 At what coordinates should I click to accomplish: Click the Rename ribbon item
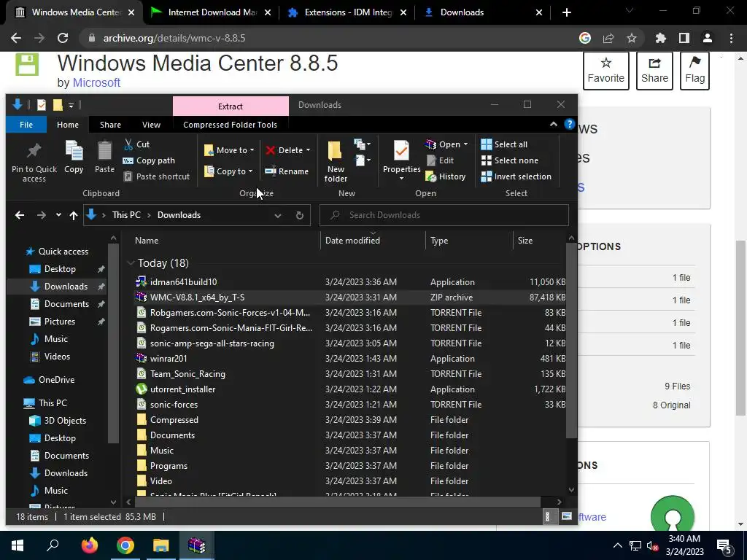pos(287,171)
